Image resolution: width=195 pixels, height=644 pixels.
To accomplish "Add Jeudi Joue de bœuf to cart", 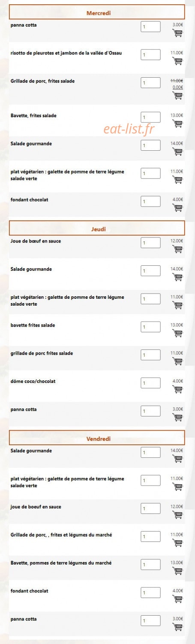I will pyautogui.click(x=177, y=249).
